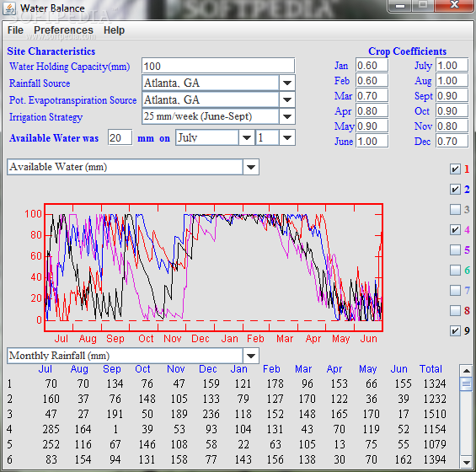Open the Irrigation Strategy dropdown
This screenshot has height=472, width=476.
[287, 116]
